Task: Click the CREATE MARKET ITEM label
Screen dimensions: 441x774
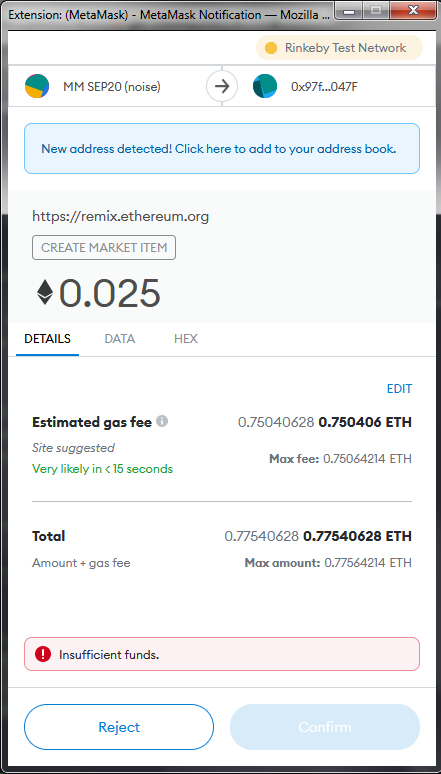Action: point(104,248)
